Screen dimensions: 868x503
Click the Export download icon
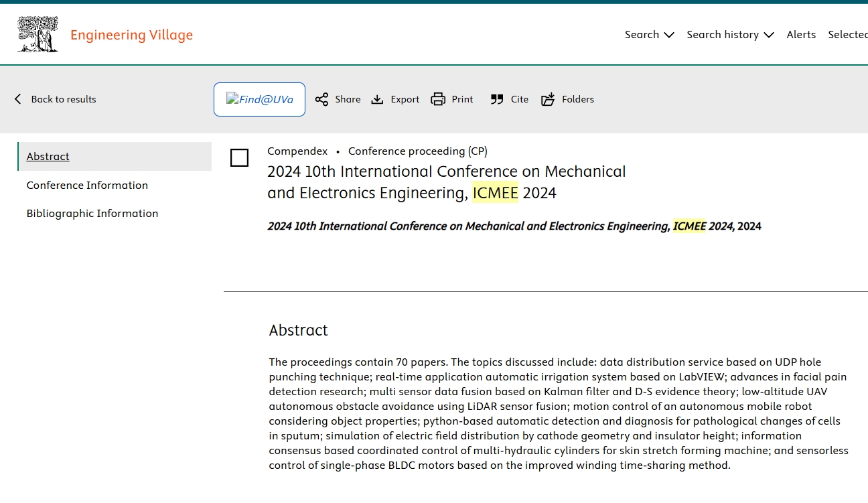point(378,99)
